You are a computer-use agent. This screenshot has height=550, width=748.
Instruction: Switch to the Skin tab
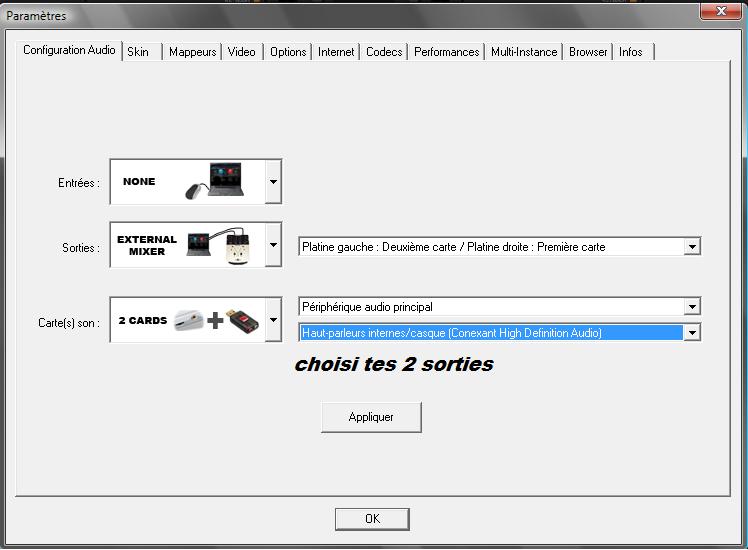tap(138, 52)
